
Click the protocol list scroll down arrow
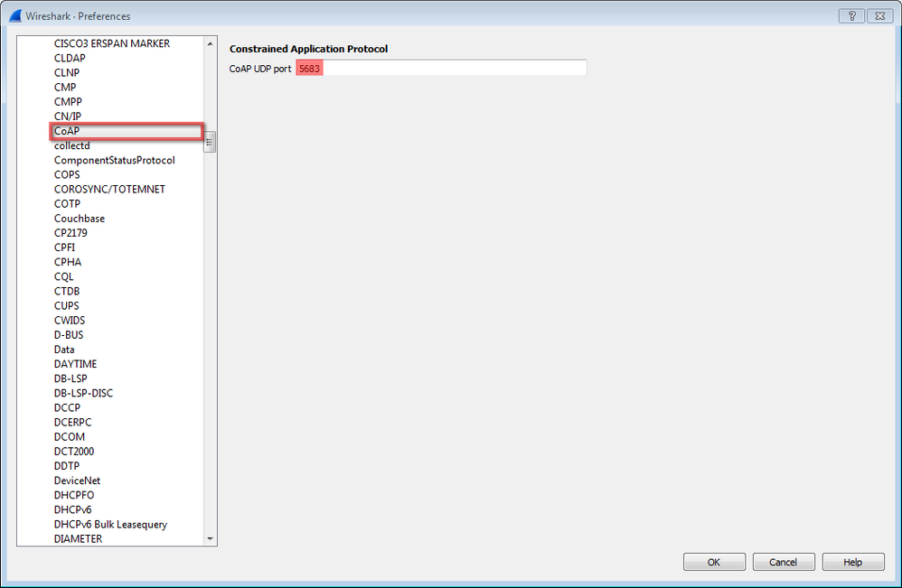[x=210, y=538]
